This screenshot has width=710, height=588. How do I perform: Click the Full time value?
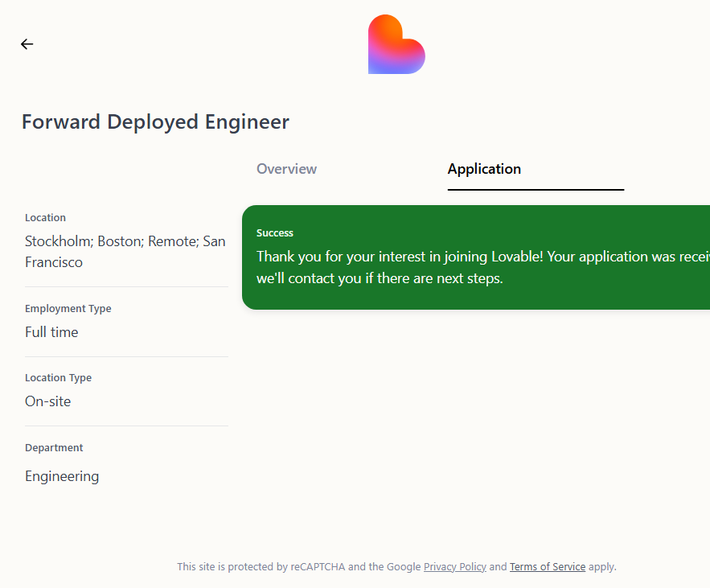click(x=51, y=331)
